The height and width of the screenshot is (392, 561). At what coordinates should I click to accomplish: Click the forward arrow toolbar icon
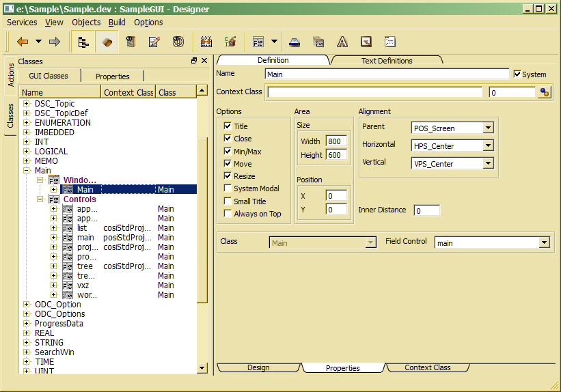click(55, 42)
